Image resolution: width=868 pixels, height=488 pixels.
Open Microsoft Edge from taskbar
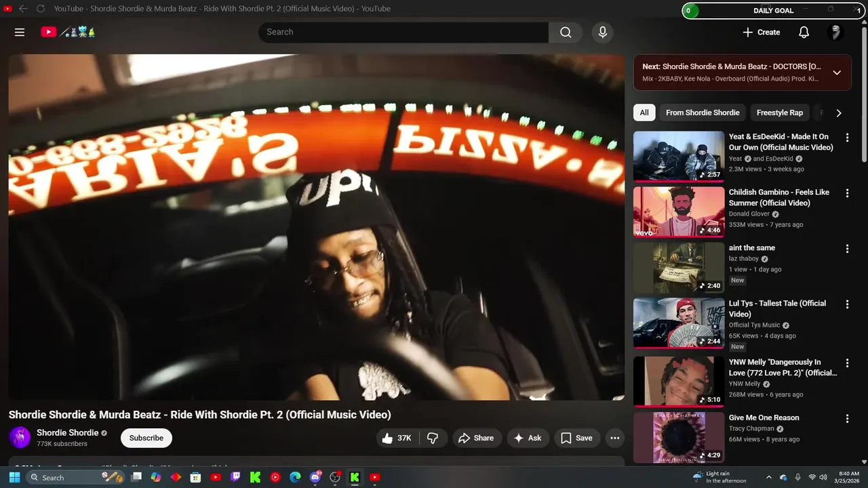[295, 477]
